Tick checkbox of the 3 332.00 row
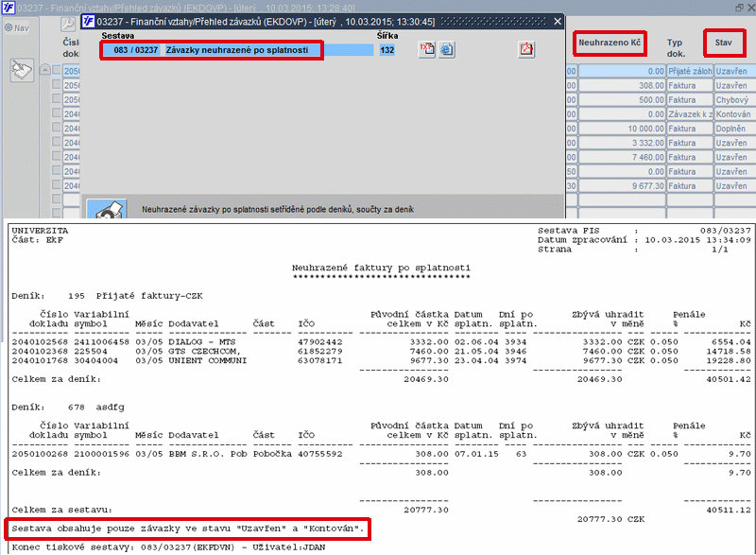Image resolution: width=756 pixels, height=555 pixels. click(57, 142)
